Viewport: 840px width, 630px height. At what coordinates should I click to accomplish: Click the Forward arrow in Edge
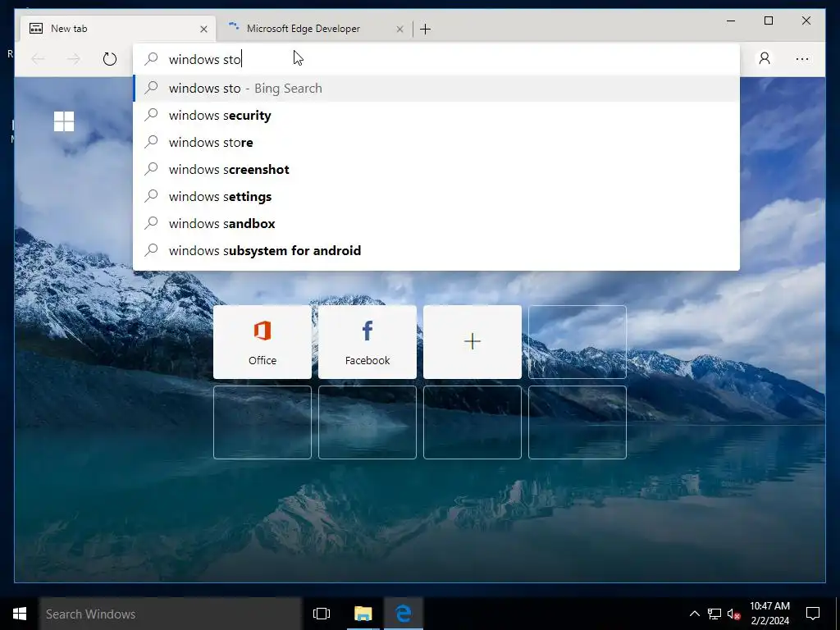tap(74, 59)
